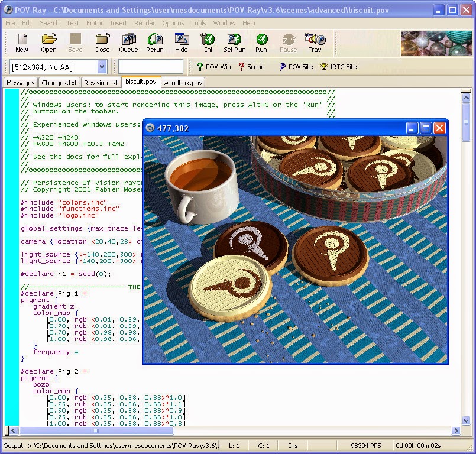Click the horizontal scroll left arrow

pyautogui.click(x=14, y=430)
